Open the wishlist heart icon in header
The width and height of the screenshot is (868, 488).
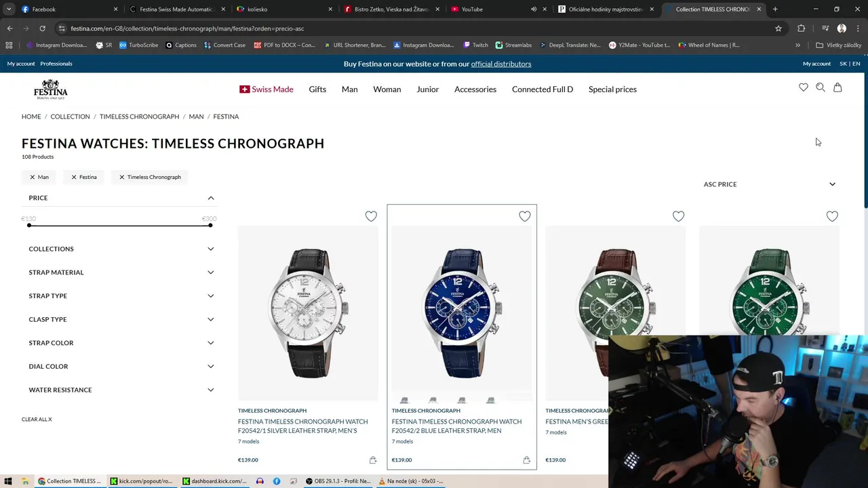click(x=804, y=87)
